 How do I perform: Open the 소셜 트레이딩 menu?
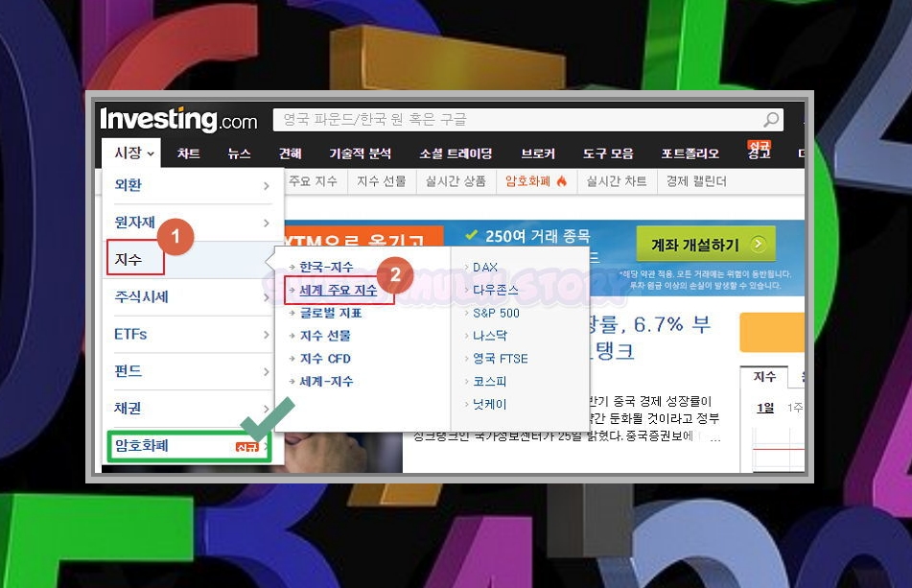tap(456, 153)
